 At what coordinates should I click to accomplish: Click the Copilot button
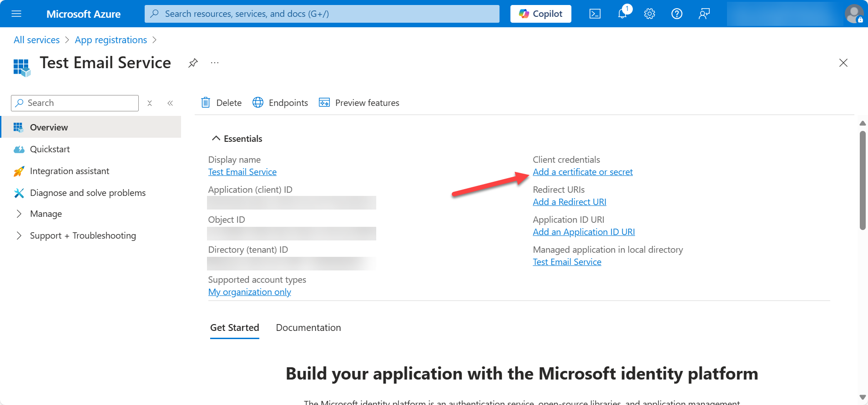541,14
